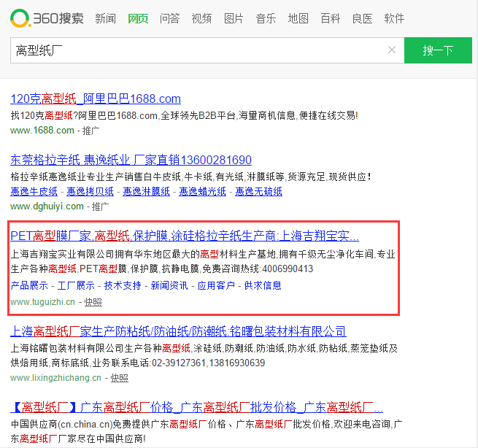
Task: Open the 惠逸拷贝纸 sublink
Action: point(90,191)
